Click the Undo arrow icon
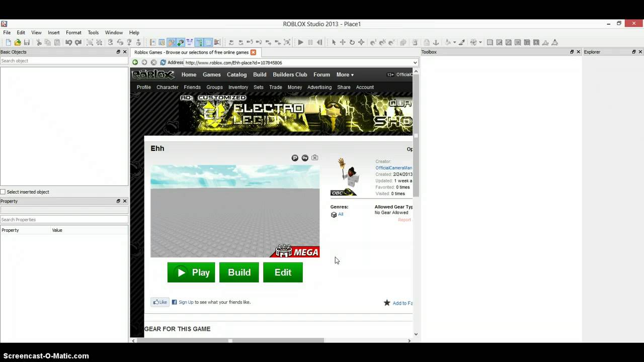Viewport: 644px width, 362px height. (68, 42)
